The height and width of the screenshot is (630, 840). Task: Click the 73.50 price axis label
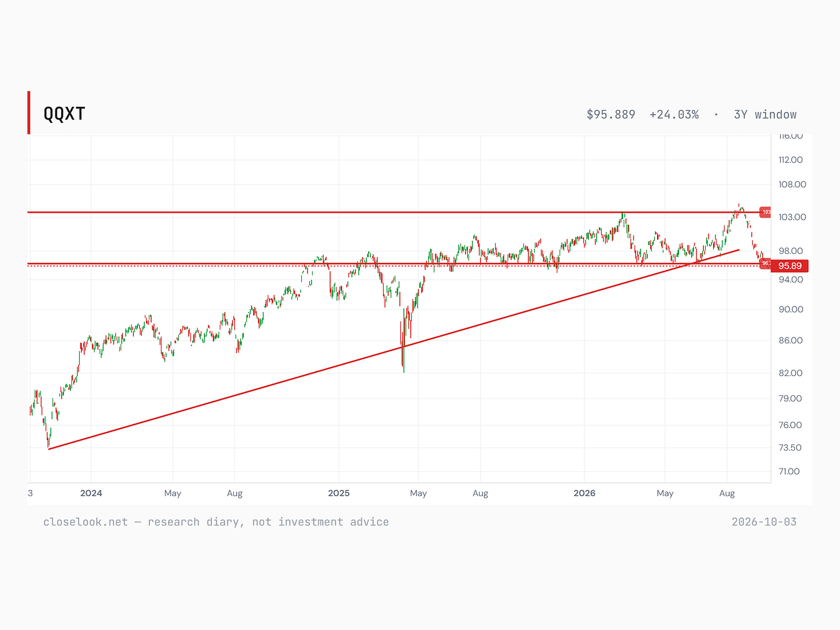(x=790, y=448)
